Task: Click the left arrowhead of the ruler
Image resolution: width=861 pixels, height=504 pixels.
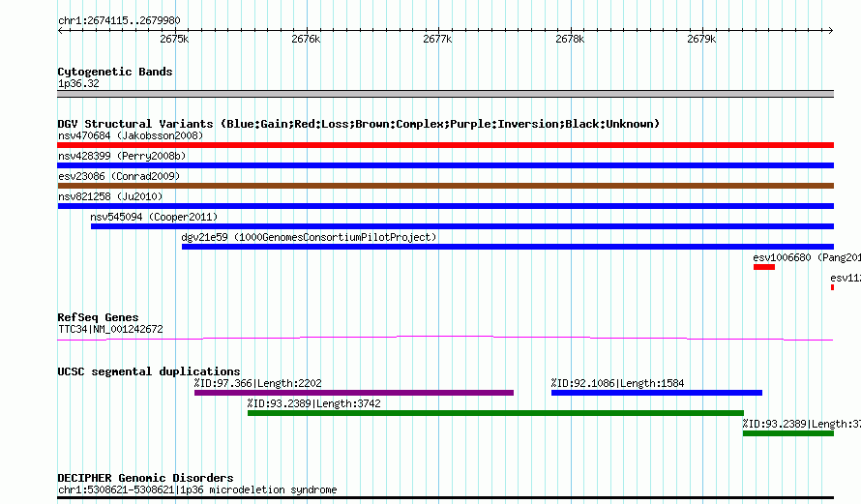Action: [x=60, y=31]
